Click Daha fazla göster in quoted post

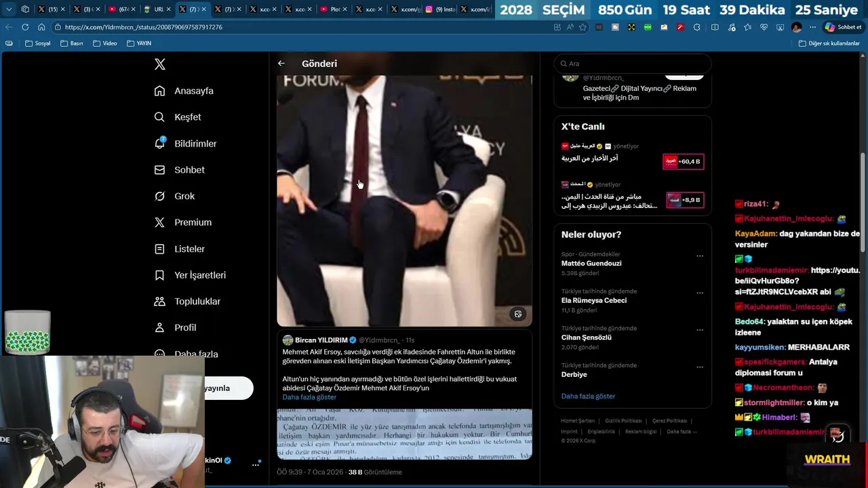click(x=309, y=397)
